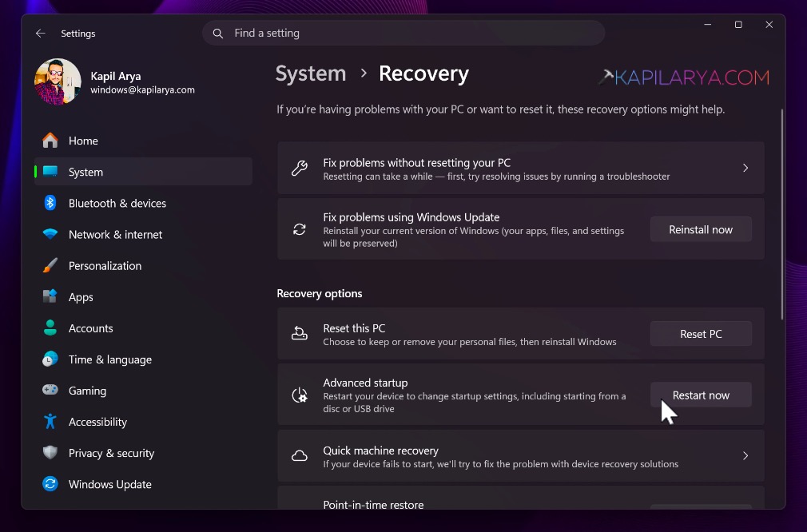Open Bluetooth & devices settings

143,203
